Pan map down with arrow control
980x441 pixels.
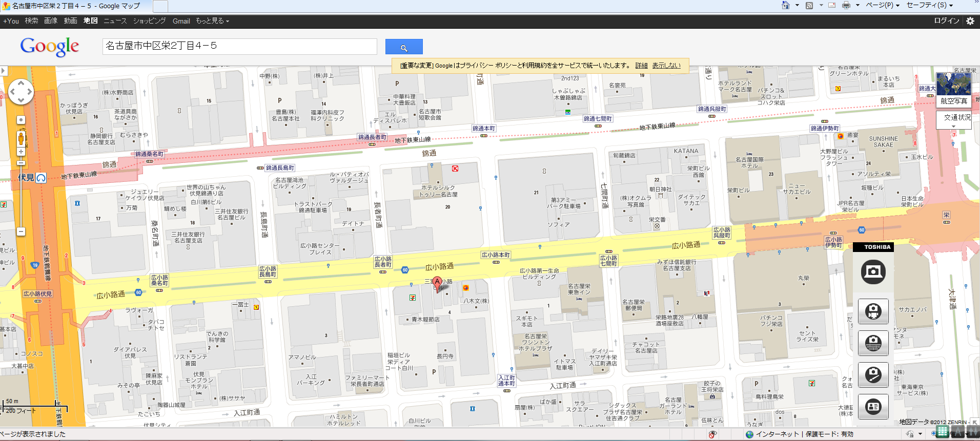pos(21,100)
